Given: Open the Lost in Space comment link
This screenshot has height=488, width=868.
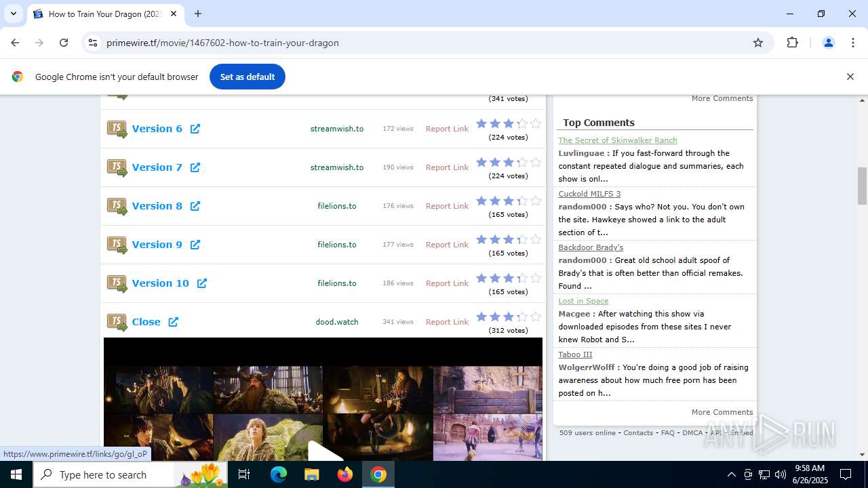Looking at the screenshot, I should click(x=583, y=301).
